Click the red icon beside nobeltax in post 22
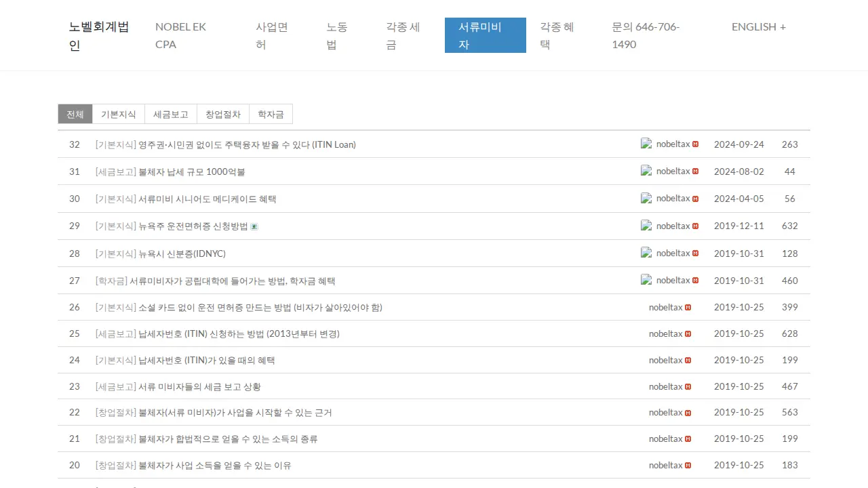The height and width of the screenshot is (488, 868). click(688, 413)
